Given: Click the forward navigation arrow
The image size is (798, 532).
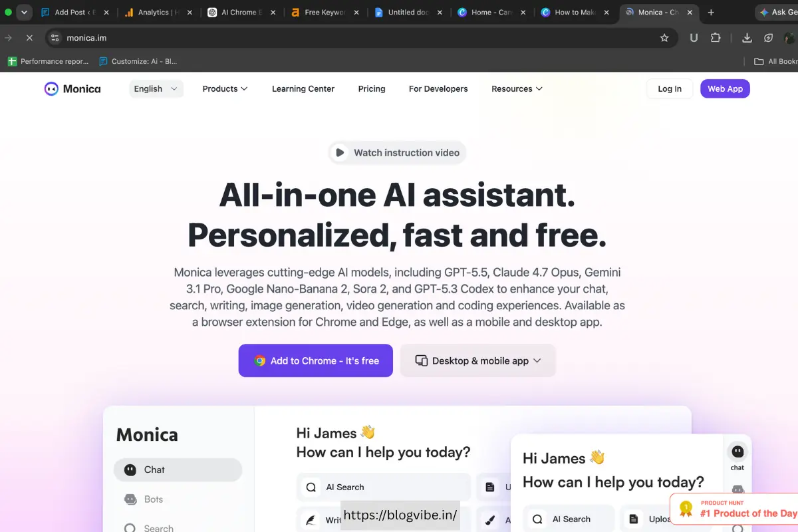Looking at the screenshot, I should click(9, 38).
